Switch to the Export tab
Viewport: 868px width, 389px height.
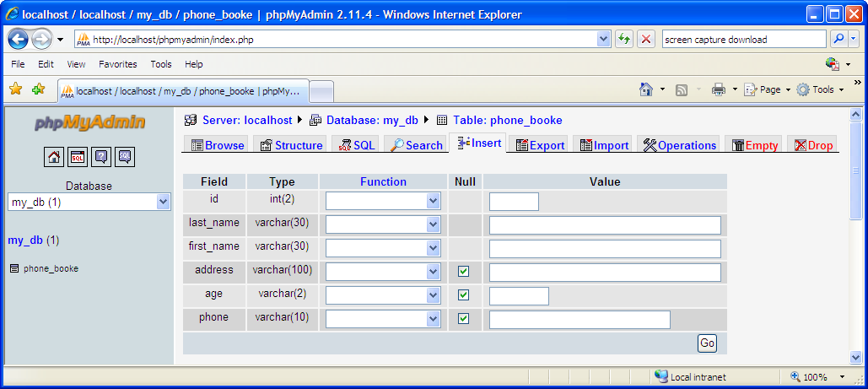pyautogui.click(x=540, y=145)
